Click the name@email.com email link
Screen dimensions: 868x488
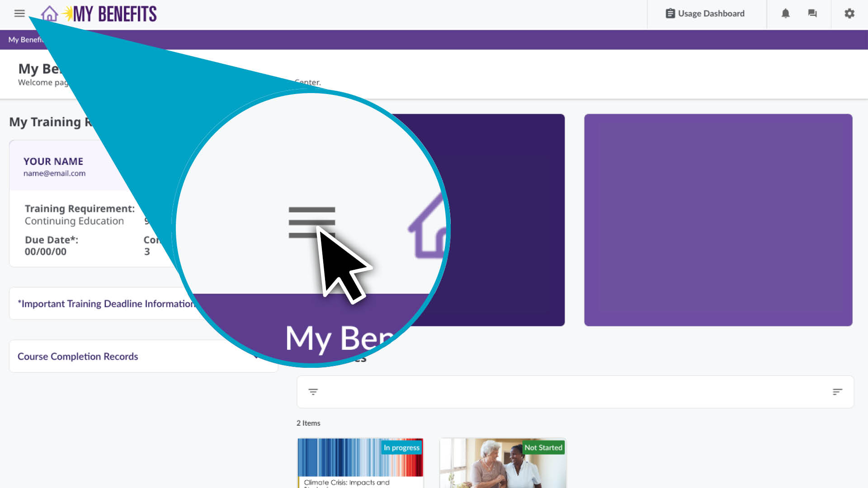[55, 173]
